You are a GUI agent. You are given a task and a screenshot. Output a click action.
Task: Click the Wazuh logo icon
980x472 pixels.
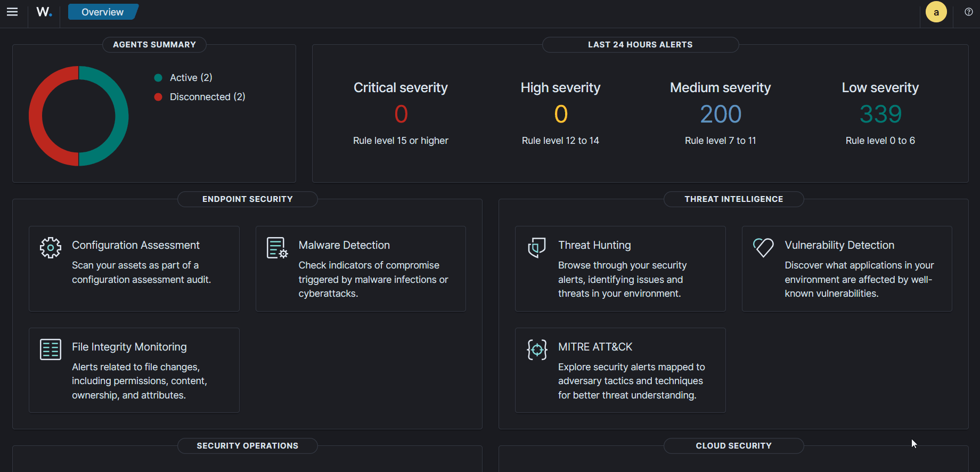click(44, 12)
